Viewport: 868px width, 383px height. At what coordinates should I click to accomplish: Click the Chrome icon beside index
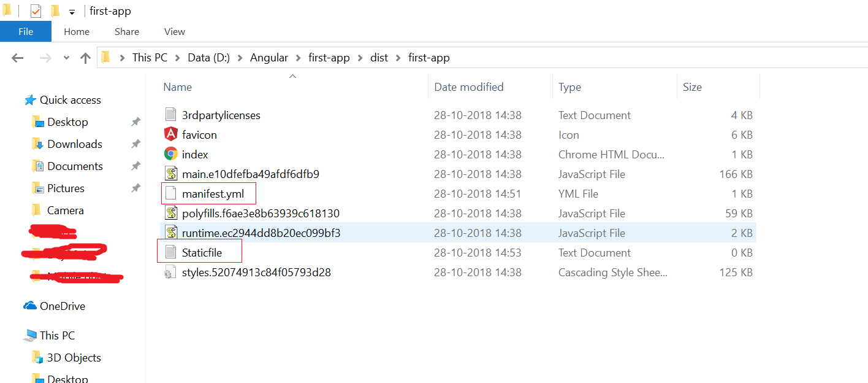point(170,154)
